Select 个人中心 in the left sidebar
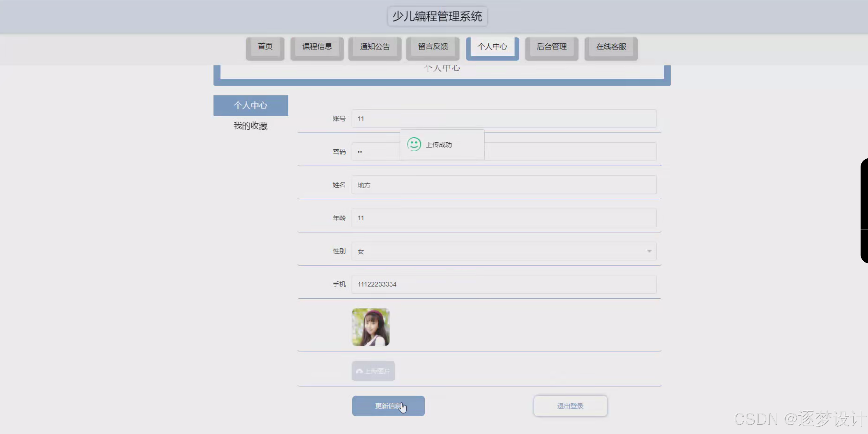This screenshot has width=868, height=434. point(250,105)
